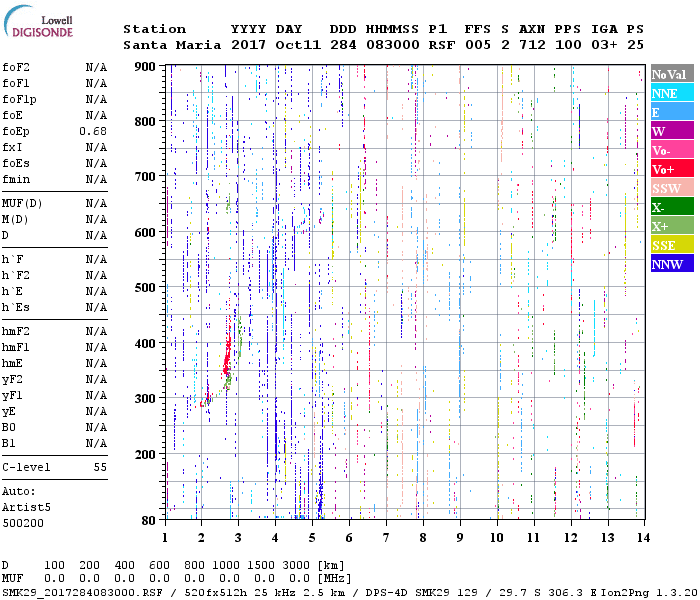
Task: Click the foEp value 0.68
Action: [x=93, y=131]
